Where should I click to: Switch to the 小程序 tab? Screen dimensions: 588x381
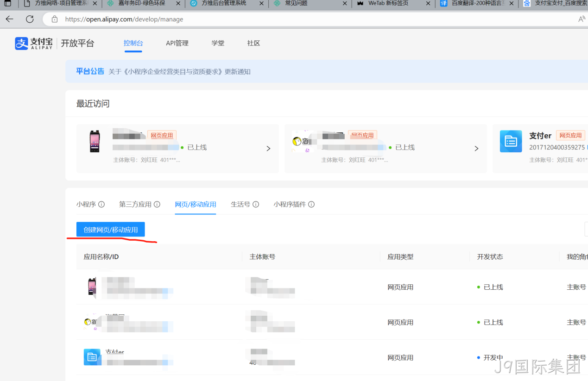coord(86,204)
